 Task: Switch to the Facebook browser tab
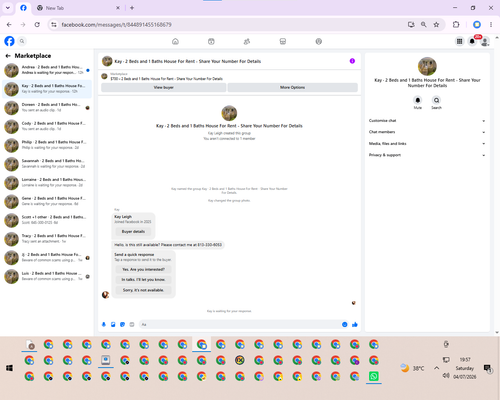click(23, 8)
